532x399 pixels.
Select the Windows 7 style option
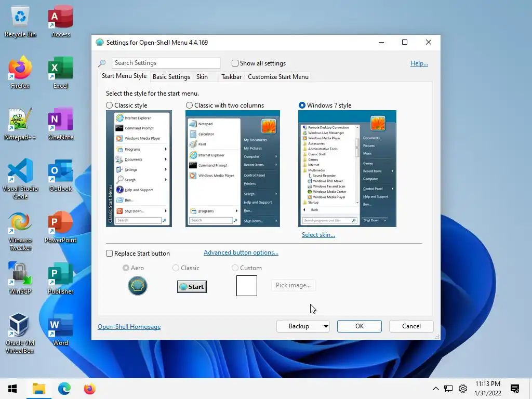point(302,105)
